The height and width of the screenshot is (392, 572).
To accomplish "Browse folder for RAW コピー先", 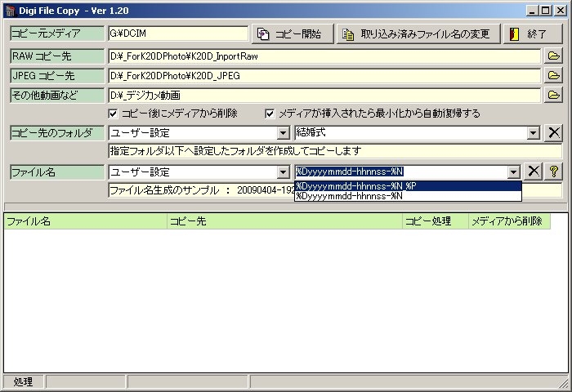I will [553, 56].
